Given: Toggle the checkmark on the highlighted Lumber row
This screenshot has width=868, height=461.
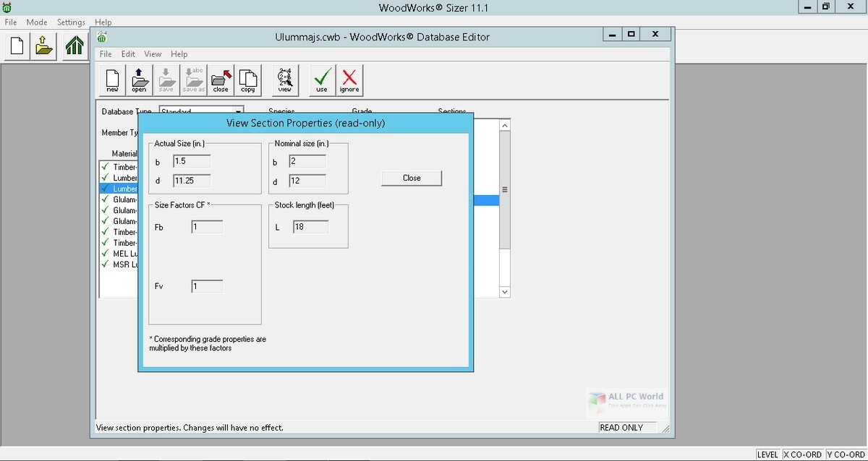Looking at the screenshot, I should pos(106,189).
